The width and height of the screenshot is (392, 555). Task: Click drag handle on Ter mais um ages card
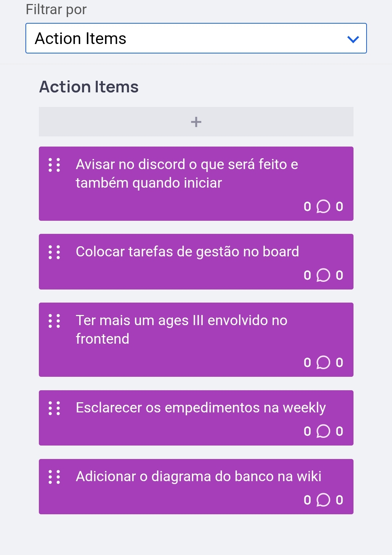tap(54, 321)
